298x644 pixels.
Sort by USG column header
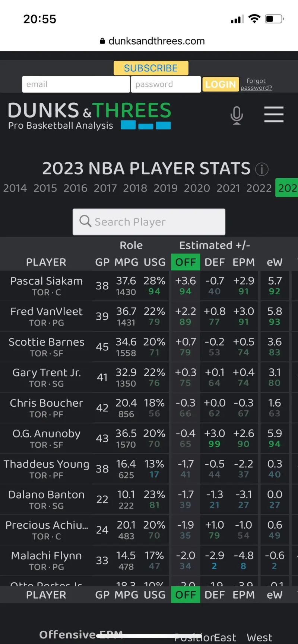(155, 262)
